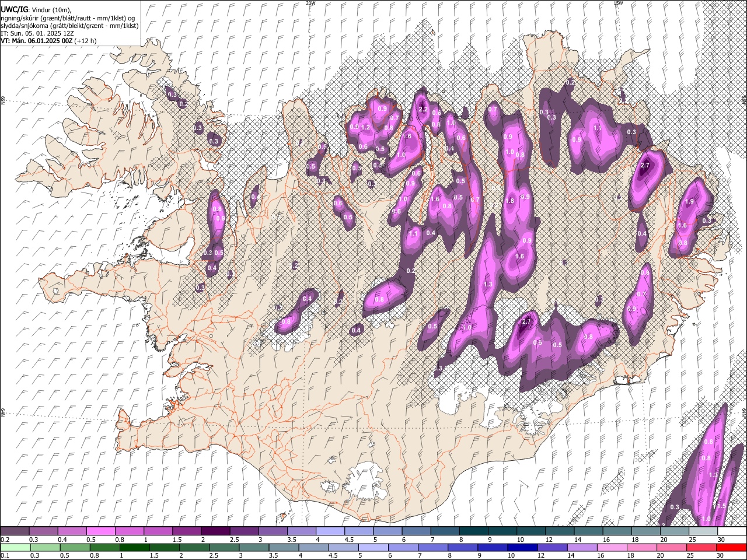747x560 pixels.
Task: Click the '20W' longitude label at top
Action: 310,3
